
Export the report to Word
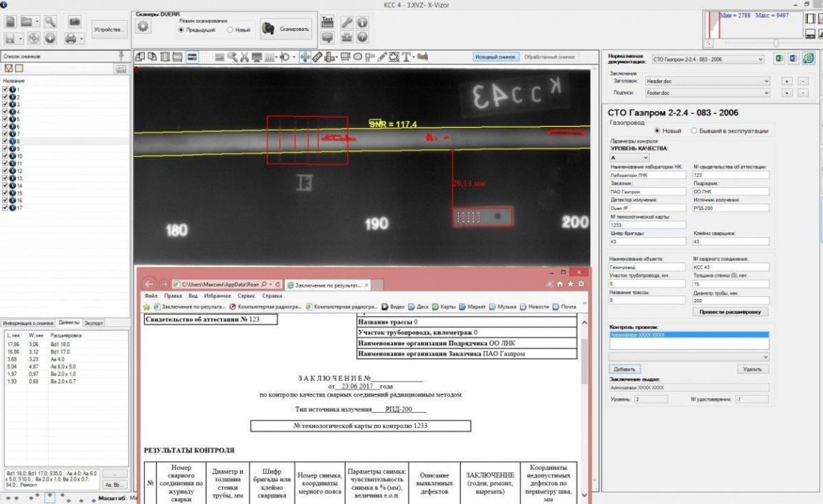(793, 58)
